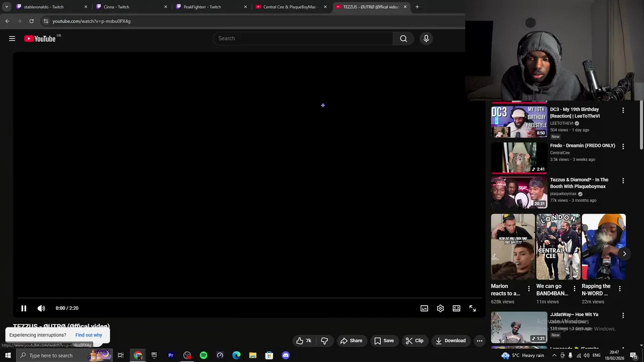Open options menu for Tezzus & Diamond* video
This screenshot has width=644, height=362.
tap(623, 180)
